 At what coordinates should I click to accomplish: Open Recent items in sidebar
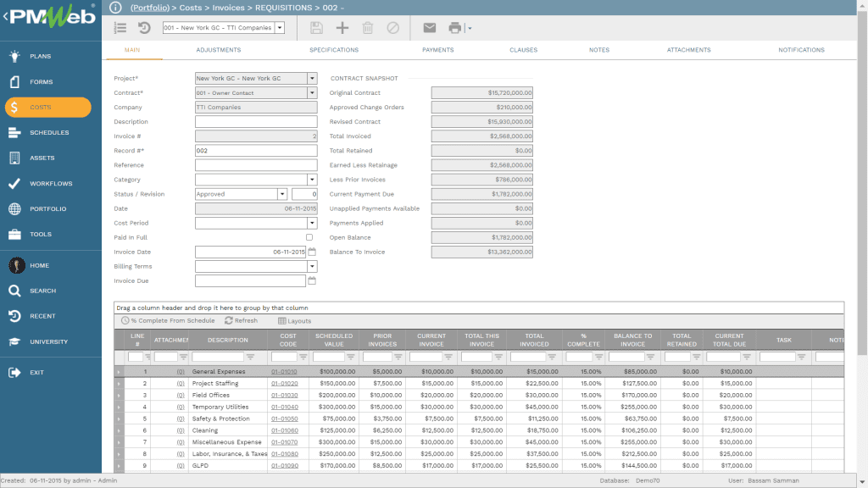pos(42,317)
